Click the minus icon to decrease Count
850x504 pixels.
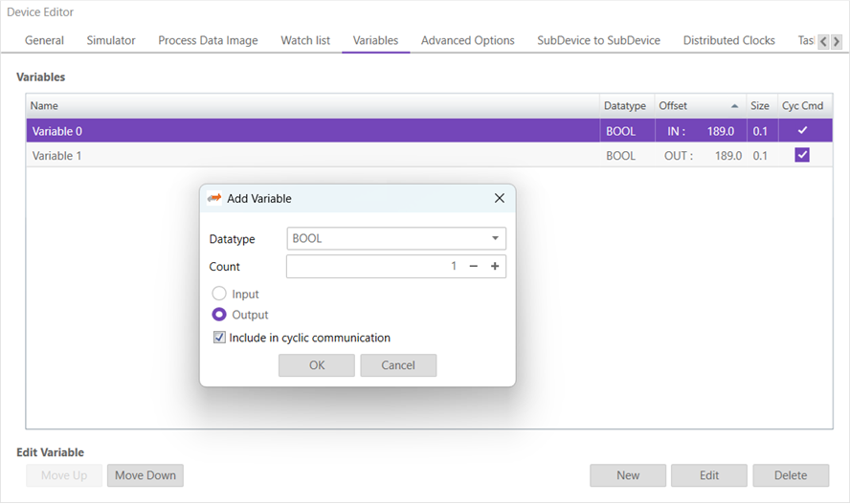coord(474,267)
